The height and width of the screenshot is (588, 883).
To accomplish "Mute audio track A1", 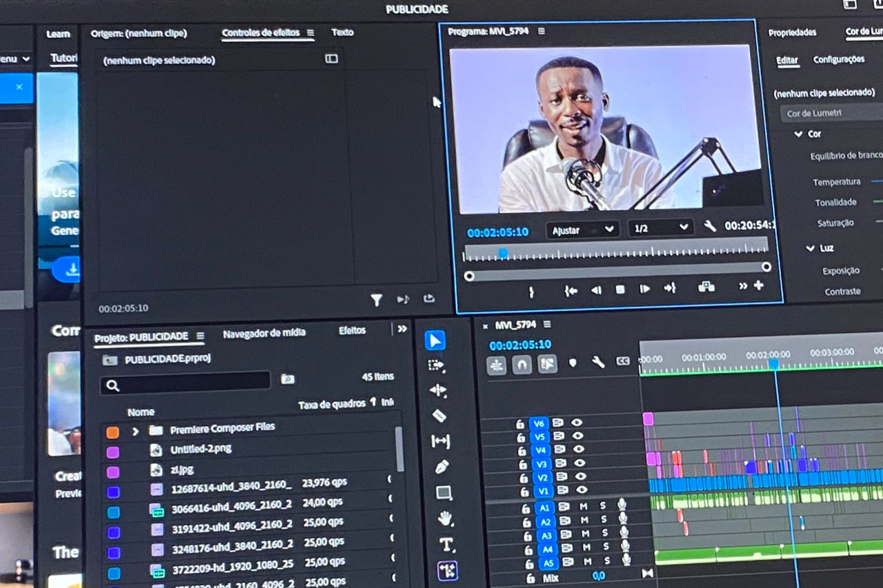I will coord(584,507).
